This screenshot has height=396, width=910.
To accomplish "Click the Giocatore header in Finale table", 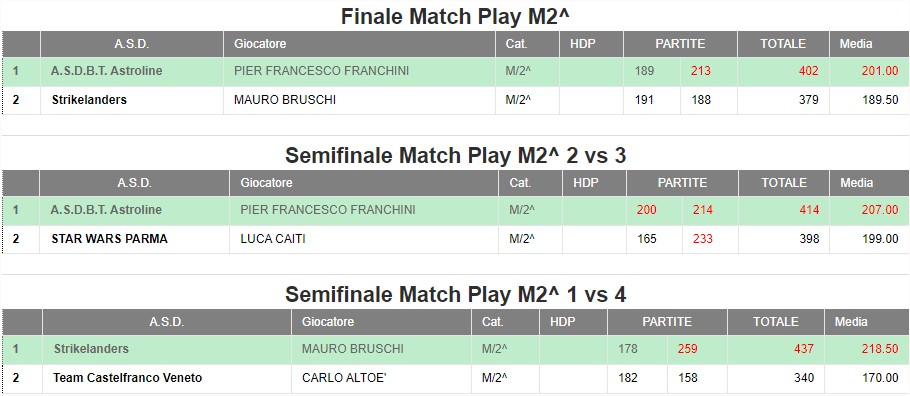I will point(260,44).
